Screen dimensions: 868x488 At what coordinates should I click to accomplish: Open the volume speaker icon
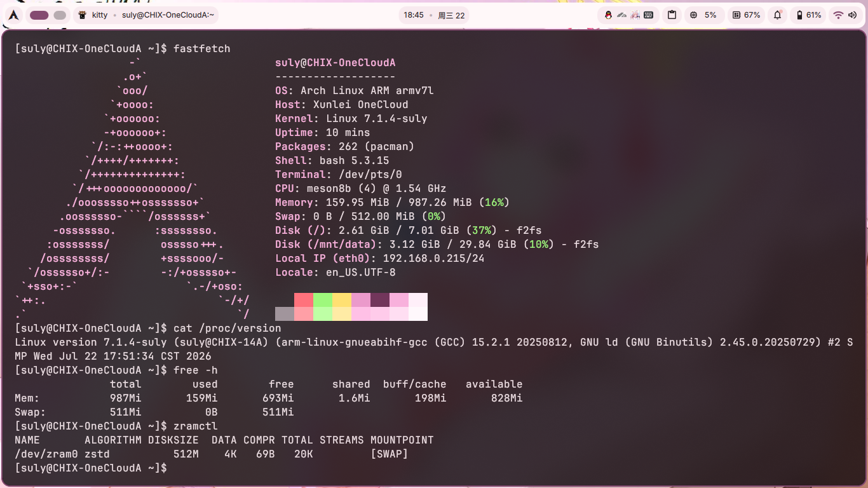coord(851,15)
